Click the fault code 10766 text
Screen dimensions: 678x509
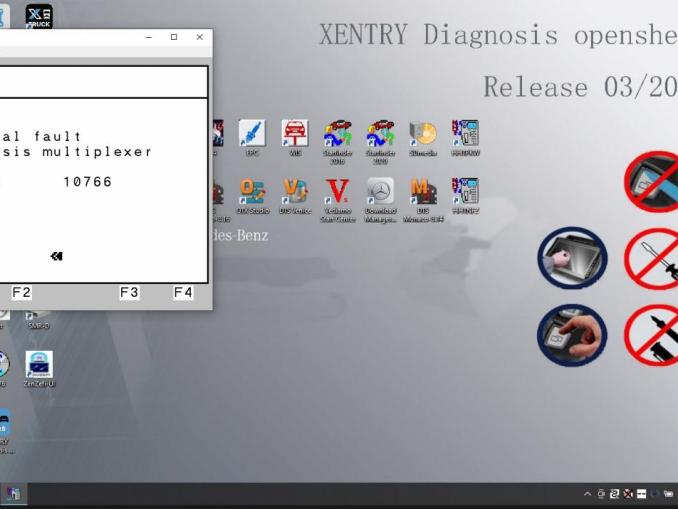click(88, 182)
